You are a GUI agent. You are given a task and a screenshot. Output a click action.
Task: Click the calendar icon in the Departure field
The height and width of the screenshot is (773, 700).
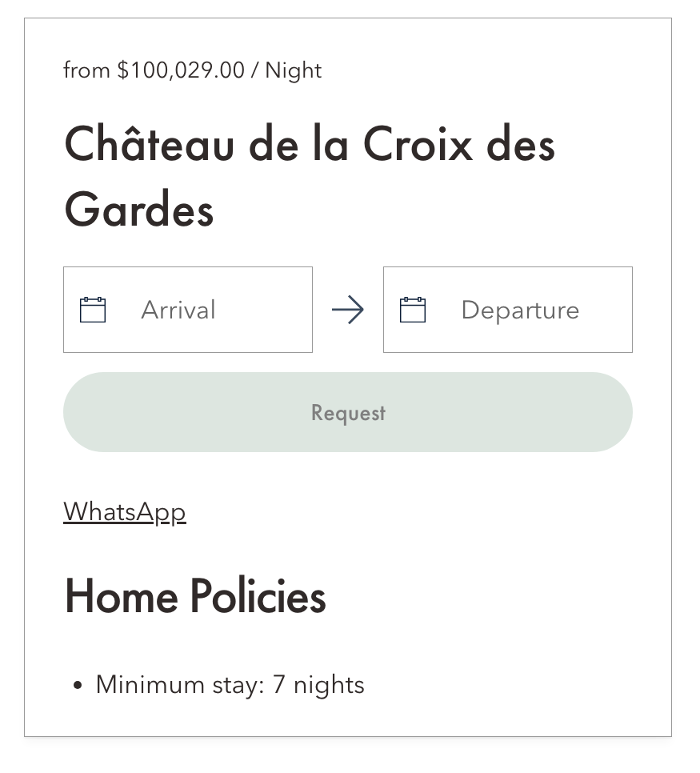coord(413,310)
